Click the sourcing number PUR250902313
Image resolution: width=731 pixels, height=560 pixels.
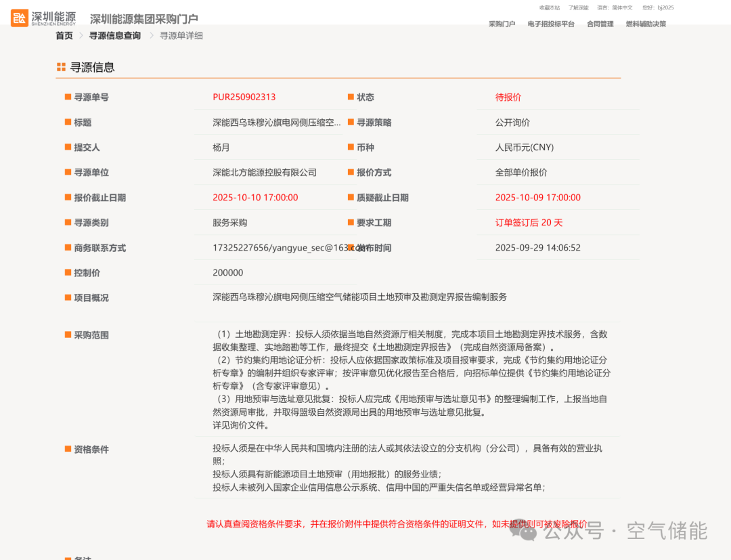(x=244, y=98)
